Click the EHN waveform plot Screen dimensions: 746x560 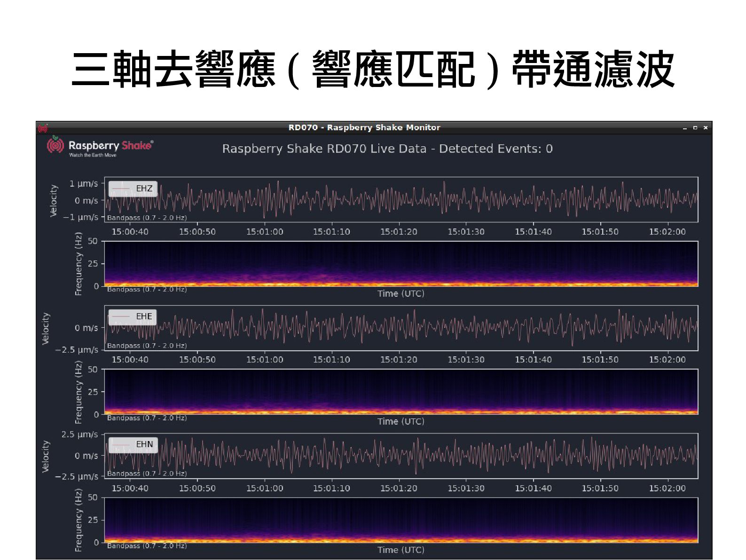point(401,456)
